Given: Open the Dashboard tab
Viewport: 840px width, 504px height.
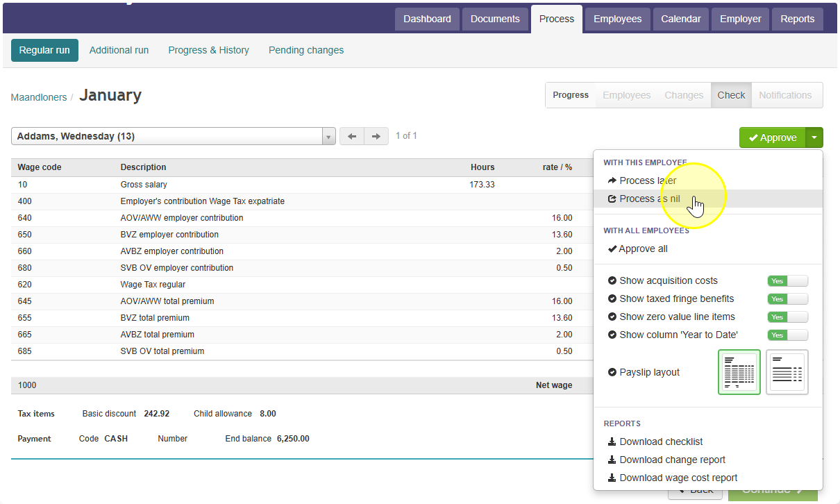Looking at the screenshot, I should (427, 19).
